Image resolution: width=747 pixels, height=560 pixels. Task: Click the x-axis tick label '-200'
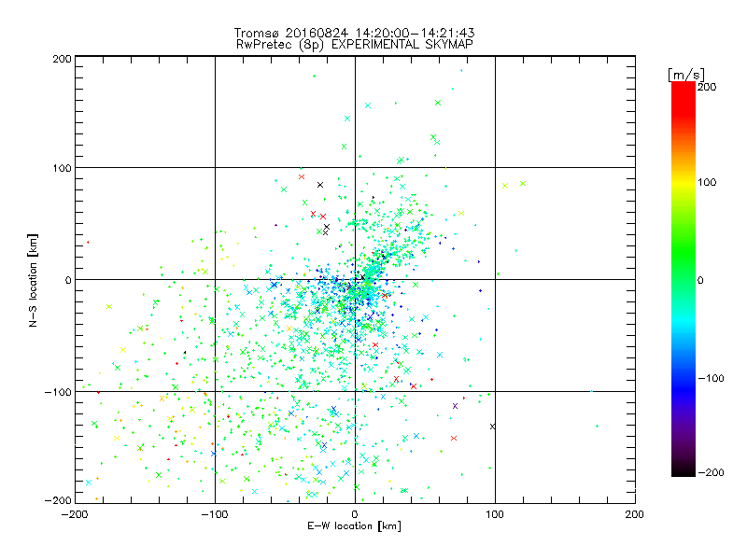(x=75, y=514)
